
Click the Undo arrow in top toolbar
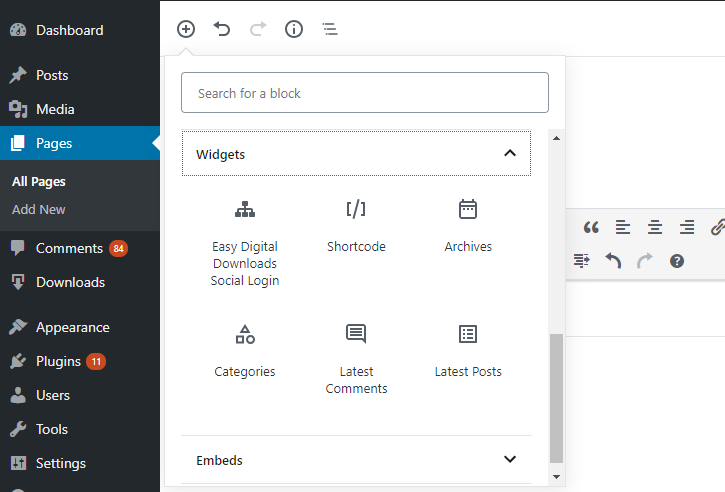click(222, 29)
